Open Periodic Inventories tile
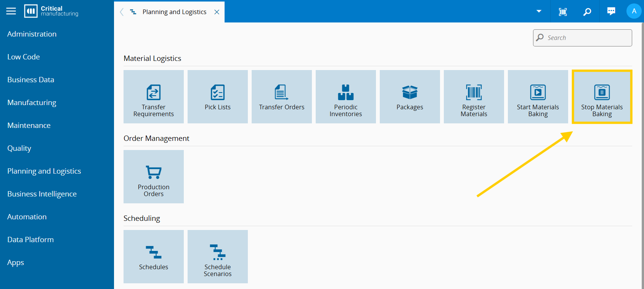The width and height of the screenshot is (644, 289). coord(346,97)
